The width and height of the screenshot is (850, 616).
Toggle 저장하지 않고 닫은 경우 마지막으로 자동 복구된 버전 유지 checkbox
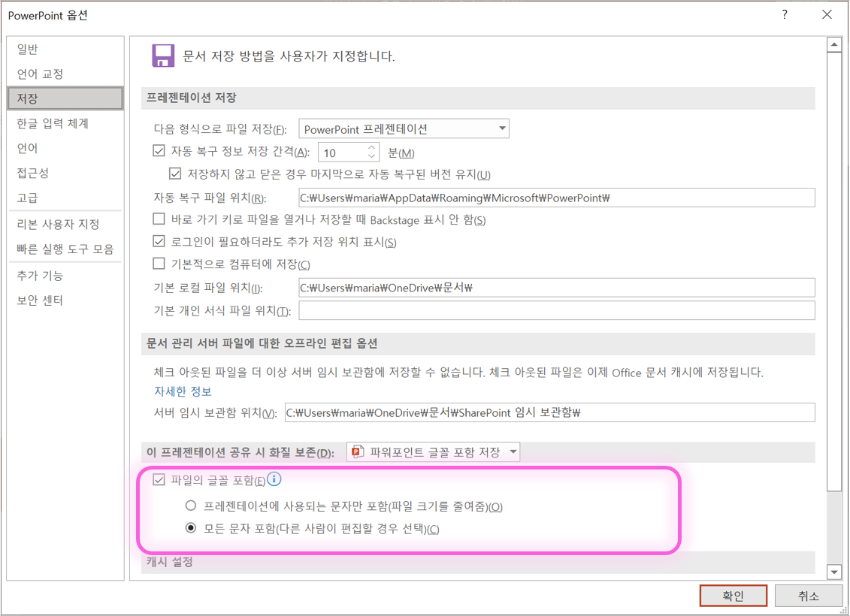[175, 174]
